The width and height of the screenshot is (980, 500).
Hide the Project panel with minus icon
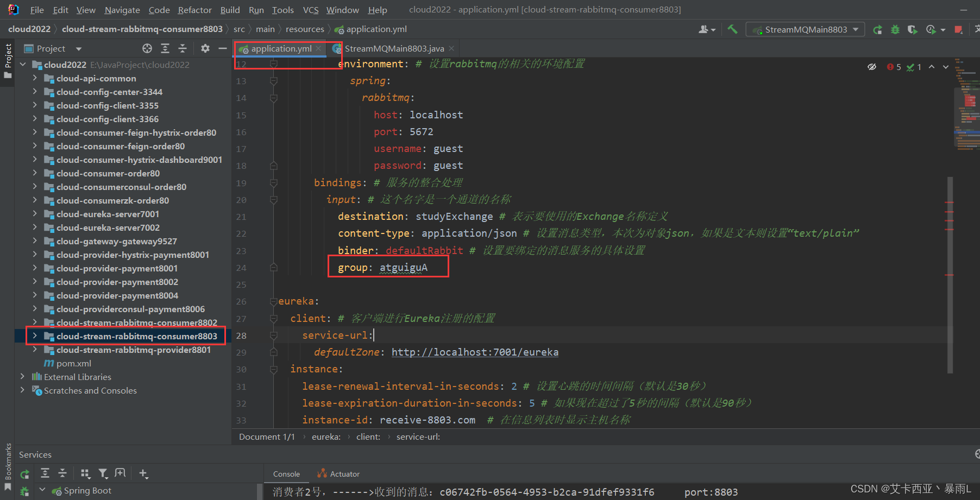(223, 48)
